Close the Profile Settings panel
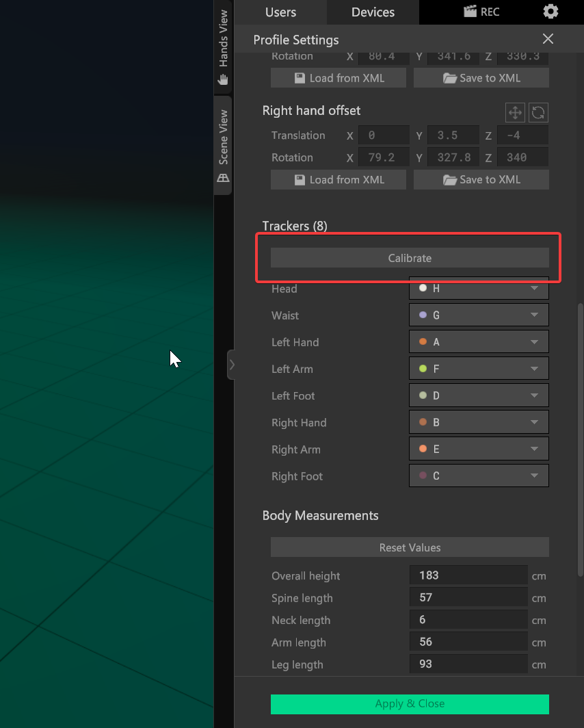 [x=547, y=39]
